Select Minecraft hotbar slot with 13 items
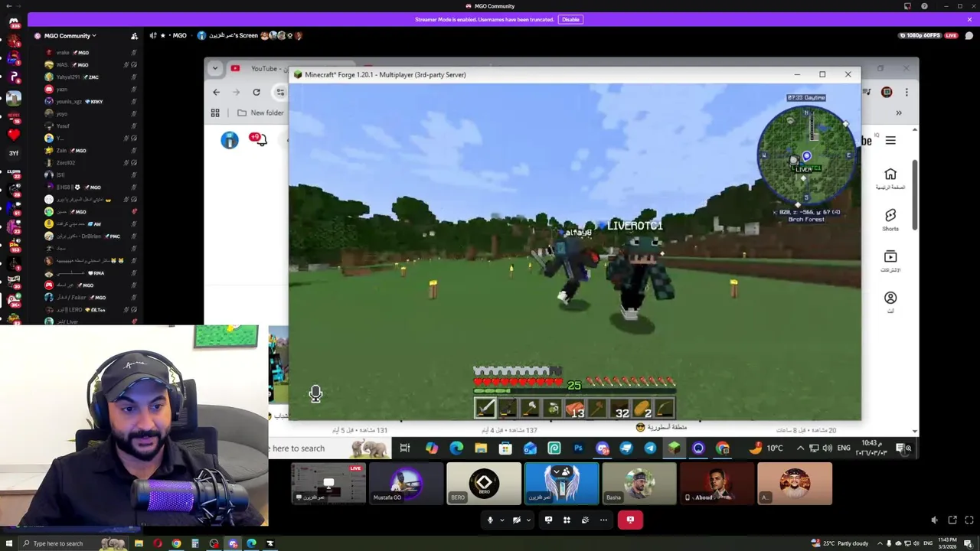 point(576,409)
